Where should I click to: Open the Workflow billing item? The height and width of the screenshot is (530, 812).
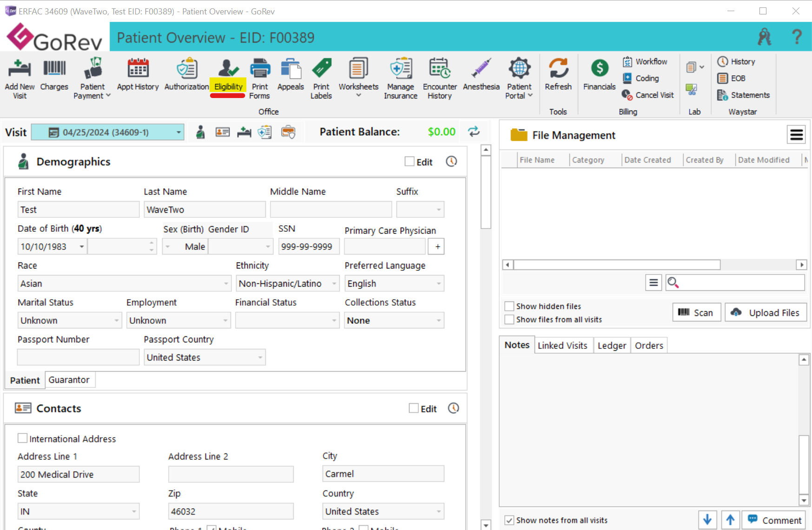pyautogui.click(x=645, y=61)
